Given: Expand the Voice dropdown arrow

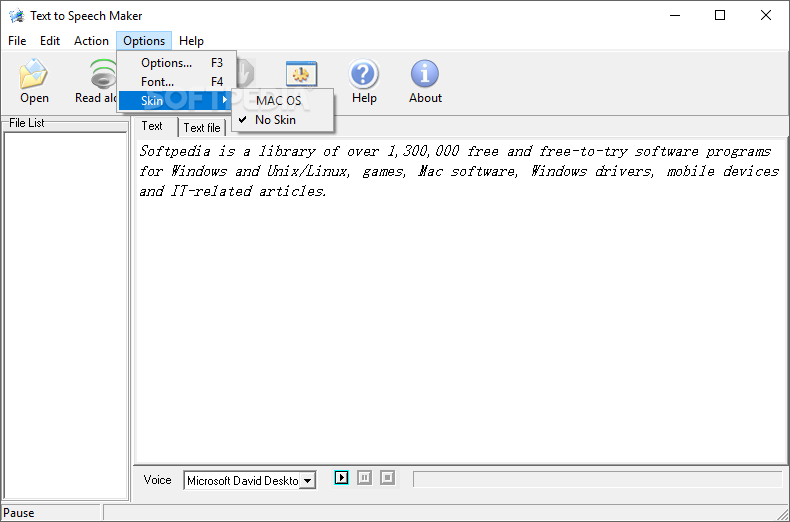Looking at the screenshot, I should click(x=307, y=481).
